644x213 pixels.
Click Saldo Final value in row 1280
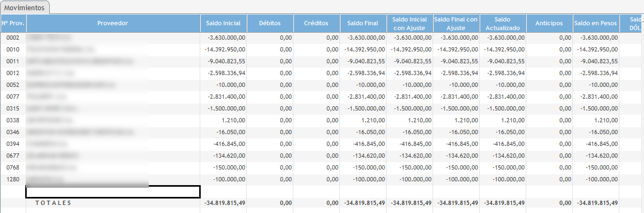tap(363, 179)
